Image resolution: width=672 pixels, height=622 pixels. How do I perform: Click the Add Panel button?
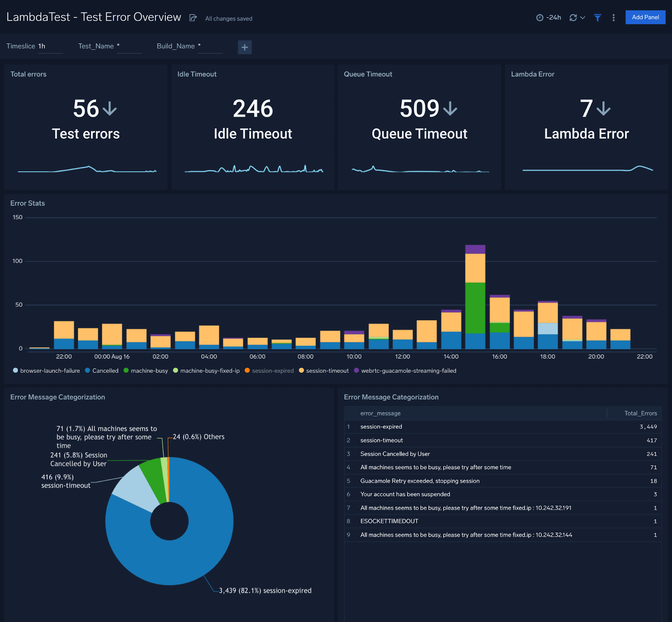(645, 17)
